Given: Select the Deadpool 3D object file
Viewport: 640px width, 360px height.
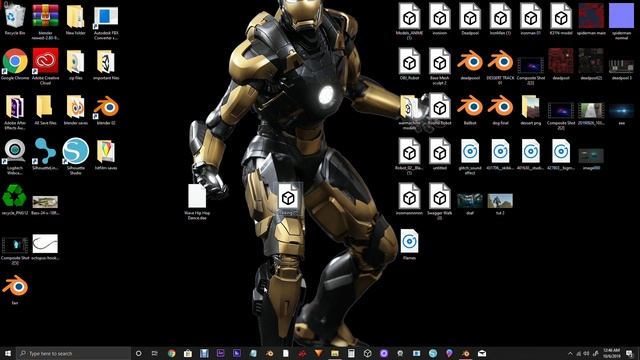Looking at the screenshot, I should coord(470,17).
